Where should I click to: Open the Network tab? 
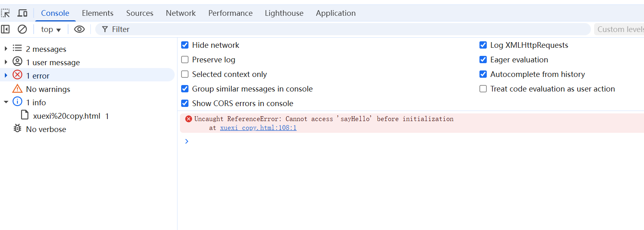pos(181,13)
